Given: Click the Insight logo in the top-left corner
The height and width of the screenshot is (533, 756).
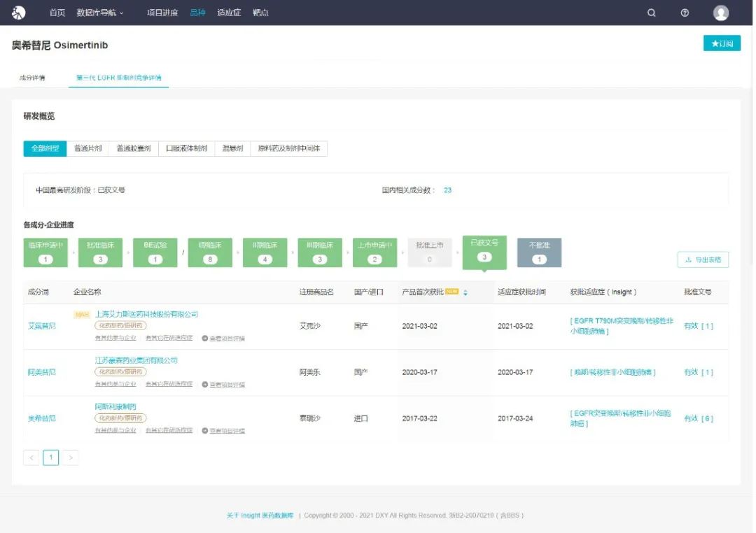Looking at the screenshot, I should 19,13.
